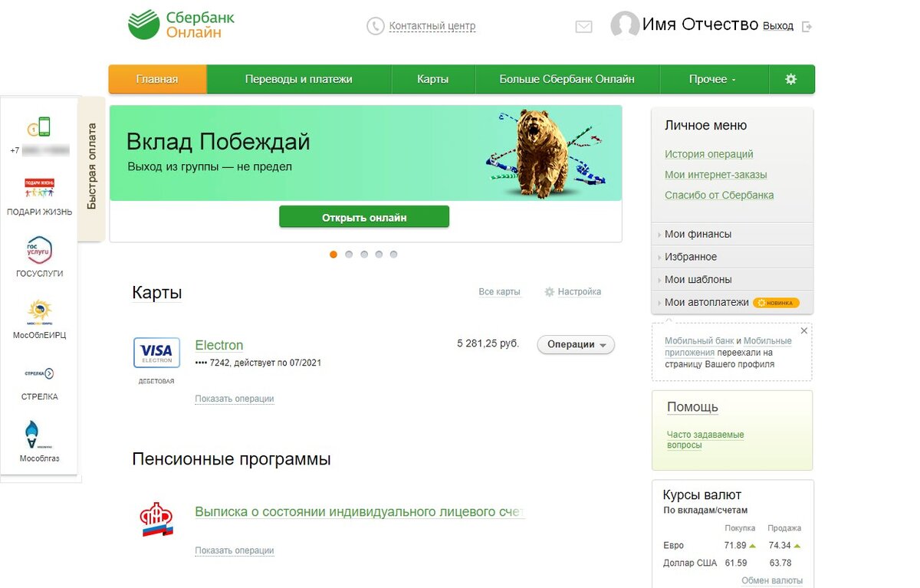Open the Electron card name link
This screenshot has height=588, width=920.
tap(219, 345)
